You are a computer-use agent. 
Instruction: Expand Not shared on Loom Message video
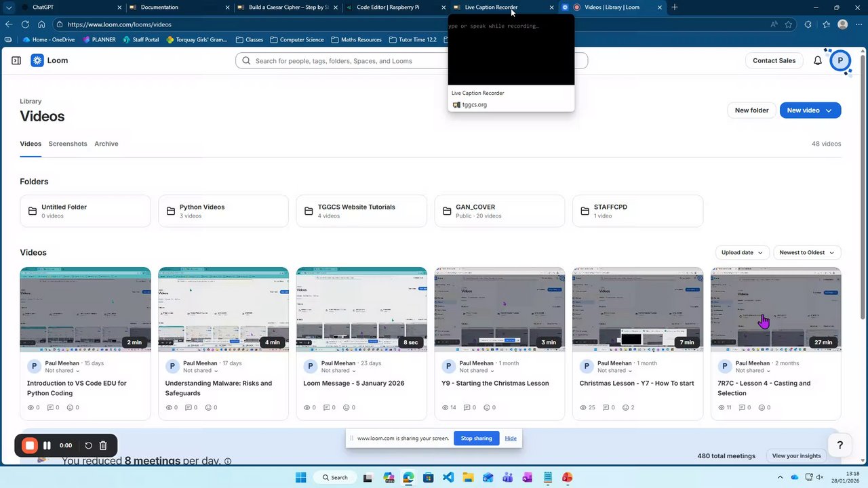pyautogui.click(x=339, y=371)
